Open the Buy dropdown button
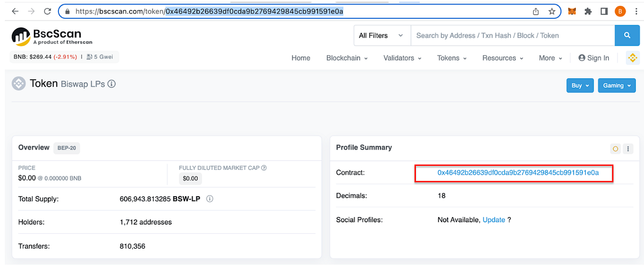Screen dimensions: 644x268 tap(580, 85)
